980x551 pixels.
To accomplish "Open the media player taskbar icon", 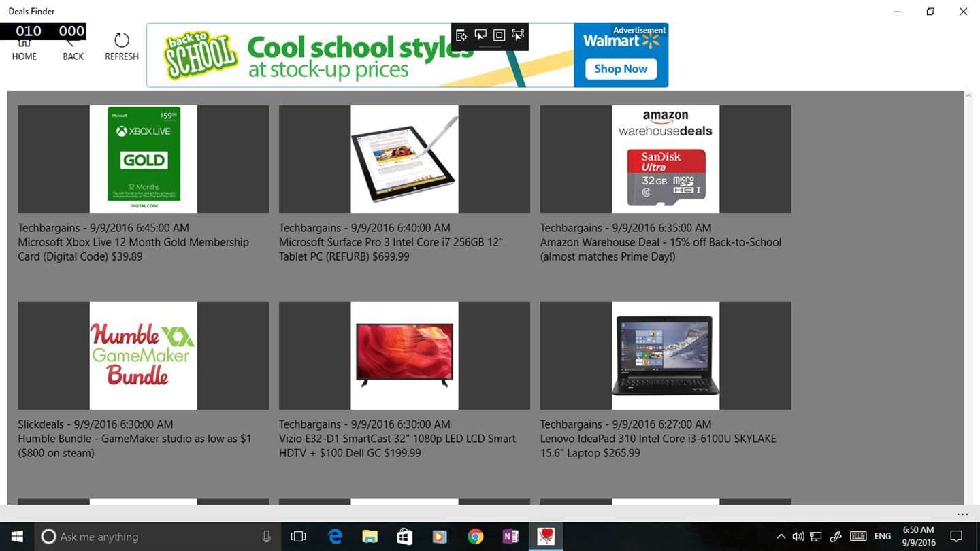I will (440, 537).
